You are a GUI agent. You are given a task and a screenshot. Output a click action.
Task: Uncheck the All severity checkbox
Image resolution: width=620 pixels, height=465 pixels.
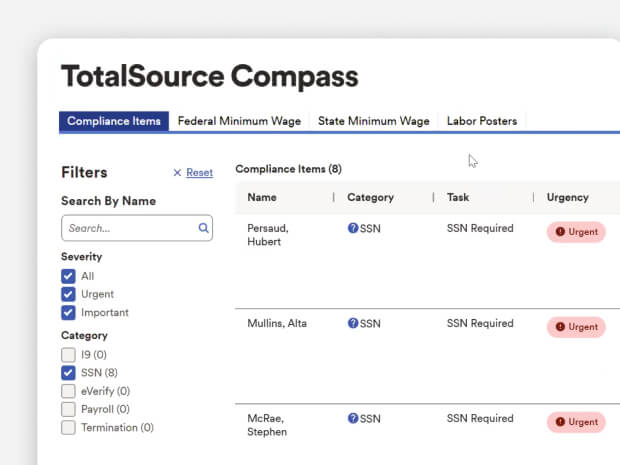(x=68, y=276)
